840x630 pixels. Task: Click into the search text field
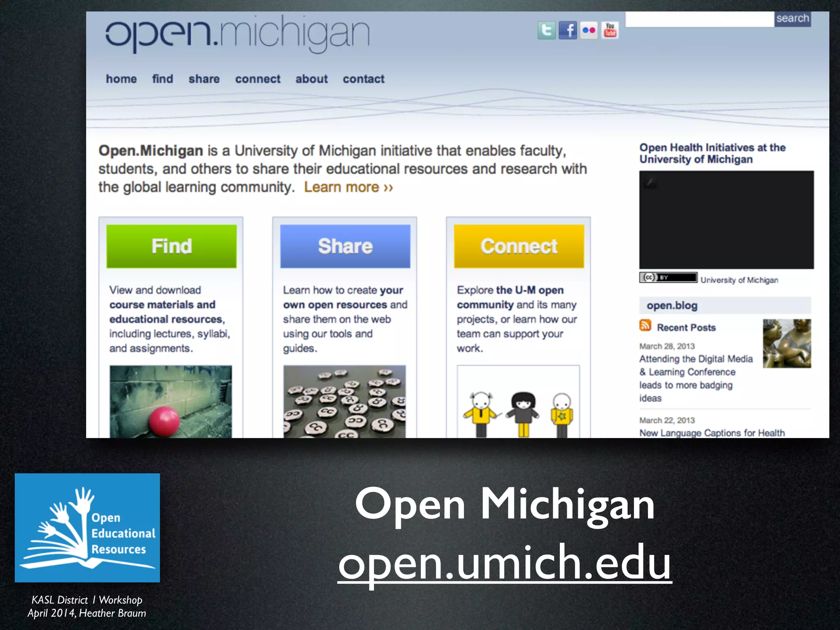(x=700, y=19)
